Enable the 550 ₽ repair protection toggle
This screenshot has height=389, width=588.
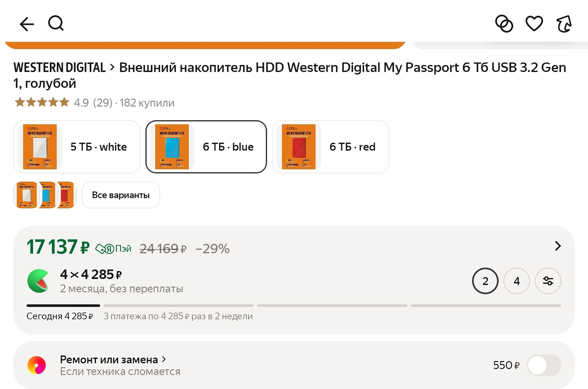point(544,365)
